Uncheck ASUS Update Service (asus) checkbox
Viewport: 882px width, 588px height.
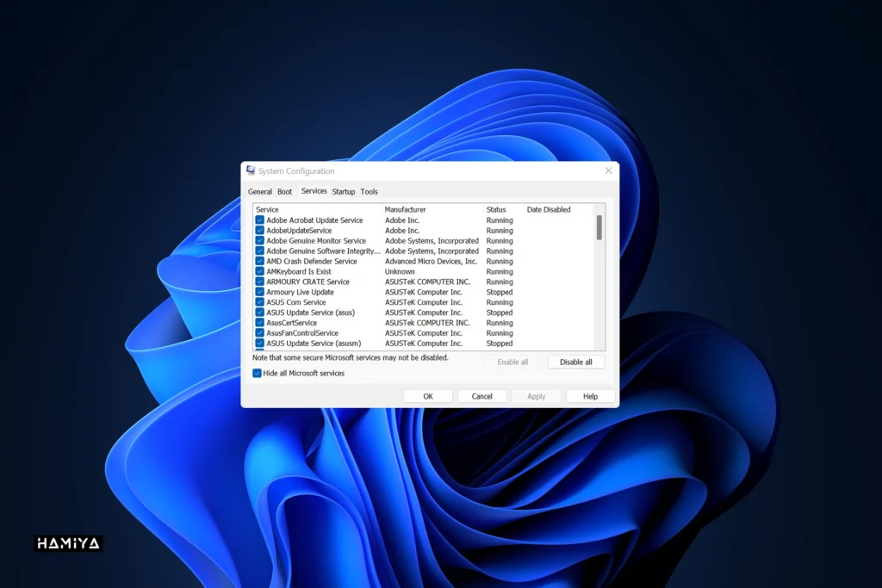pos(259,313)
